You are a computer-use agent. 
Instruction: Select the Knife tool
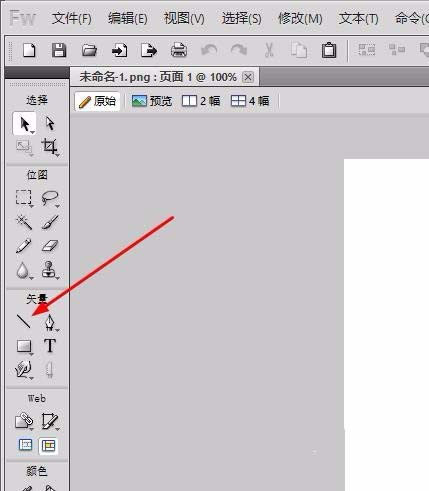pyautogui.click(x=49, y=370)
